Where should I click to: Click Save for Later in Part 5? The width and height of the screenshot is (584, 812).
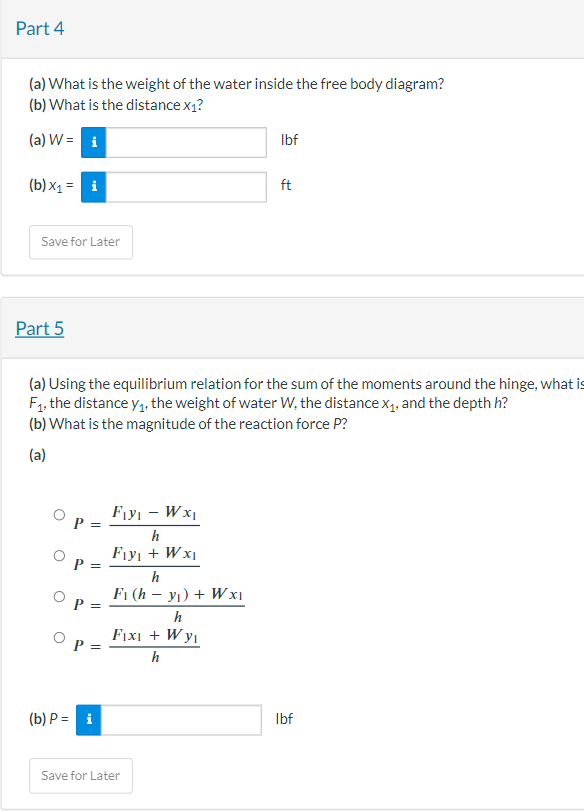tap(80, 776)
